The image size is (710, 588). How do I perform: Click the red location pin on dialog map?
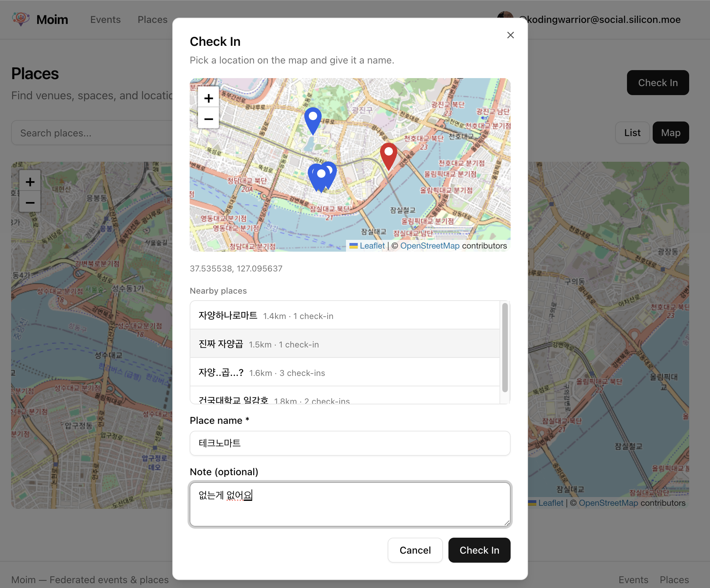coord(388,155)
